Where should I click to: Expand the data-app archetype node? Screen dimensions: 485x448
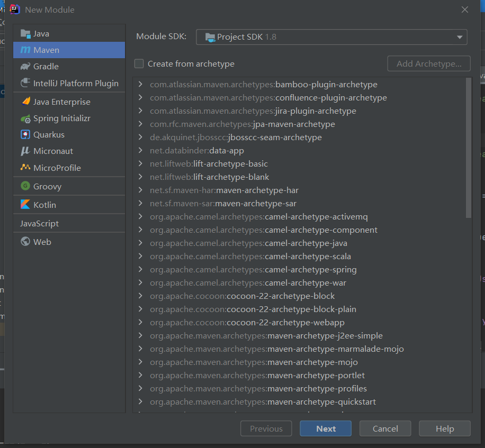coord(140,150)
